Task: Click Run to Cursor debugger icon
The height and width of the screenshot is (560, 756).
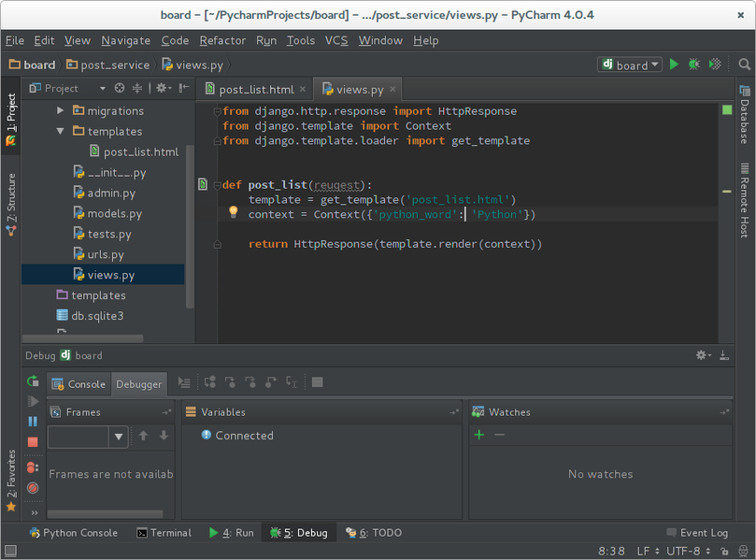Action: [292, 382]
